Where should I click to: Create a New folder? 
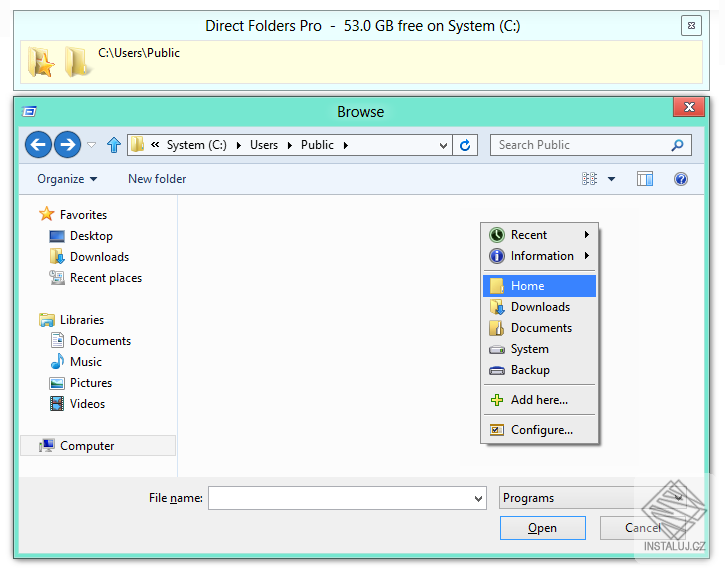157,179
